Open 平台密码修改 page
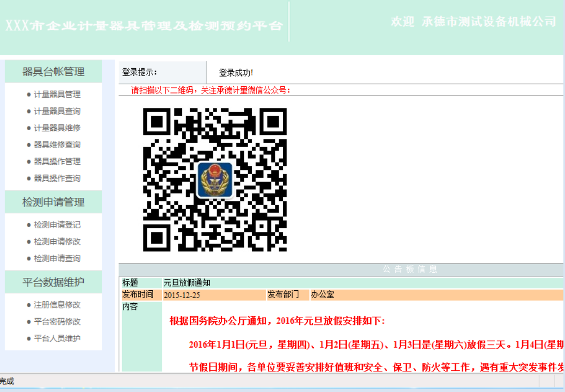The width and height of the screenshot is (565, 392). coord(57,322)
